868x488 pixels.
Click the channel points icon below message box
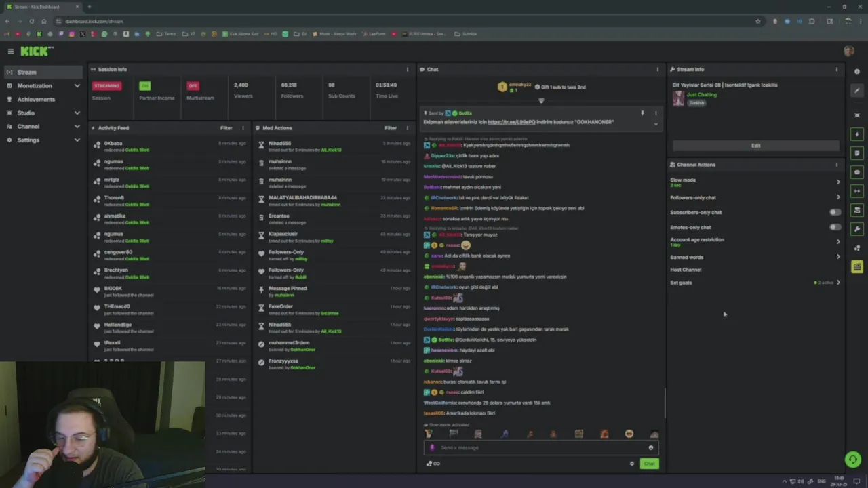(433, 464)
